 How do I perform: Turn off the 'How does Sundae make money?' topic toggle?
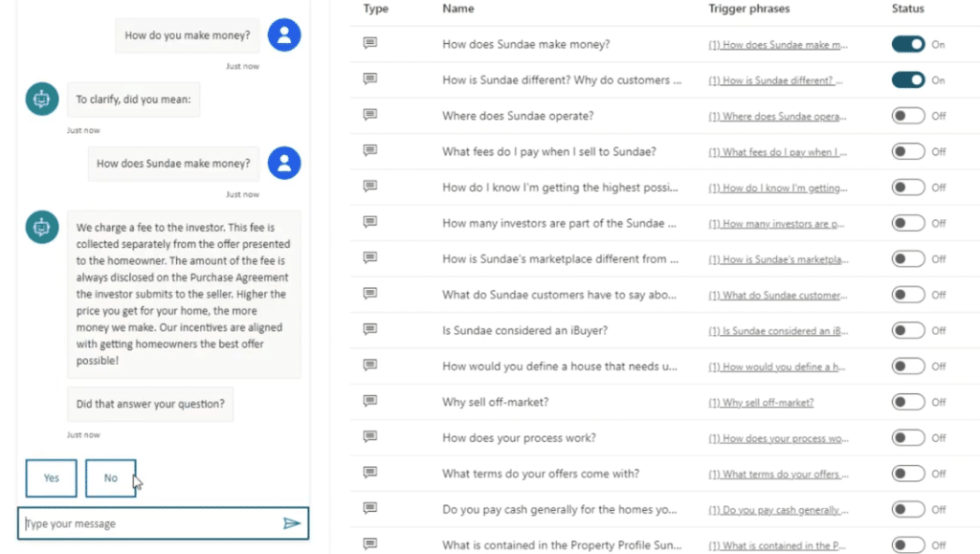pyautogui.click(x=908, y=44)
